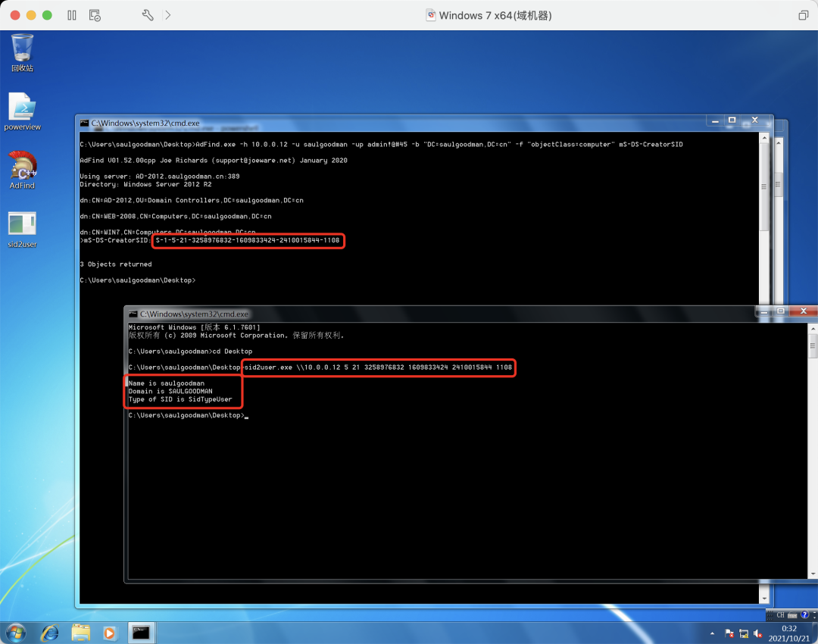Click scroll-down arrow in front cmd window
This screenshot has width=818, height=644.
tap(813, 574)
